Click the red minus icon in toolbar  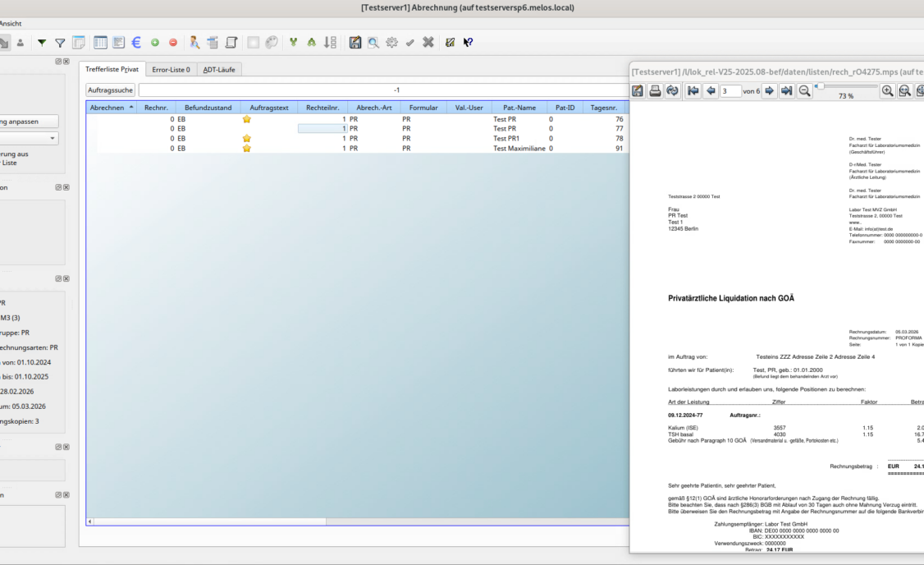click(173, 43)
